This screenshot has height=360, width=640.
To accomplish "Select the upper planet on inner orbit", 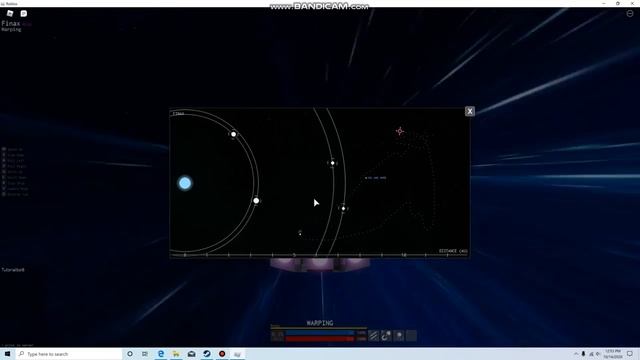I will point(233,134).
